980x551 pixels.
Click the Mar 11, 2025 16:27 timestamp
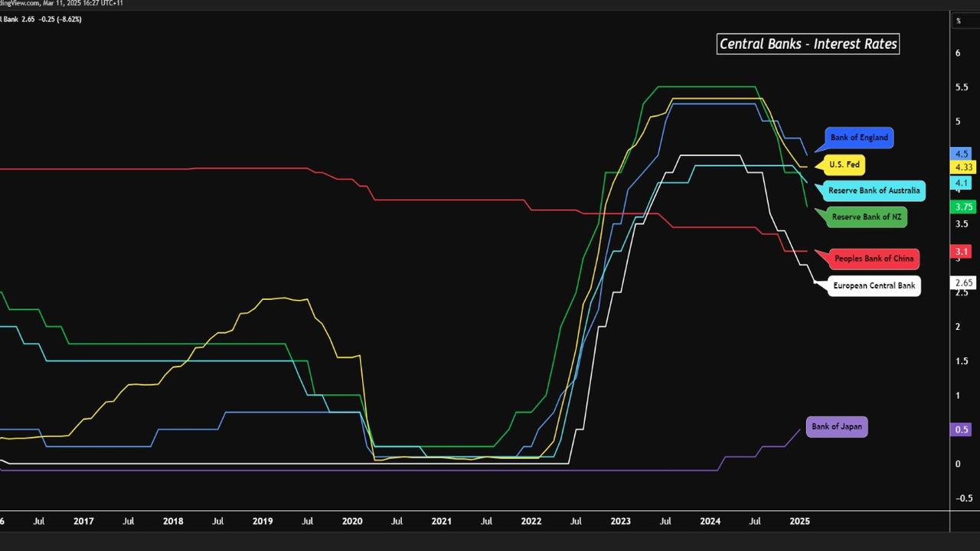(x=70, y=3)
